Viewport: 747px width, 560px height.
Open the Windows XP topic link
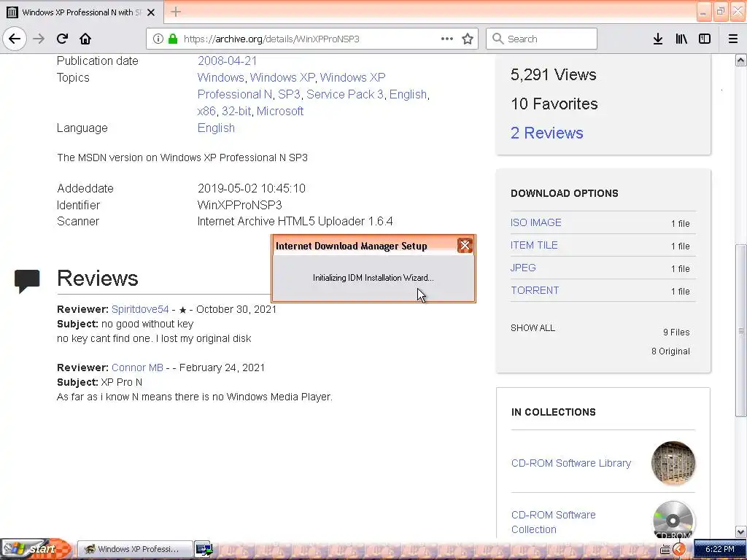pos(282,77)
